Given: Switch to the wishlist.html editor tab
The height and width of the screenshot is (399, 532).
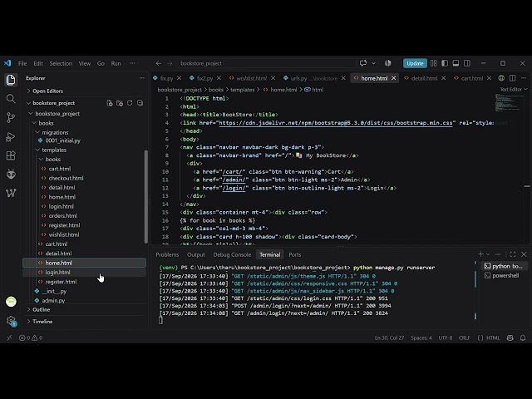Looking at the screenshot, I should 252,78.
